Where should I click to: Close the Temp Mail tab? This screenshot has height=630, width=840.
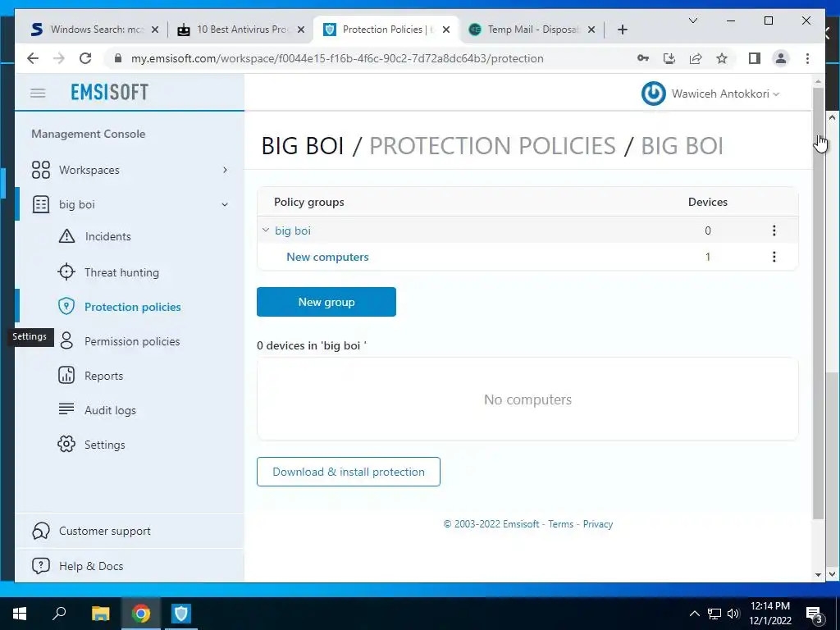[591, 30]
